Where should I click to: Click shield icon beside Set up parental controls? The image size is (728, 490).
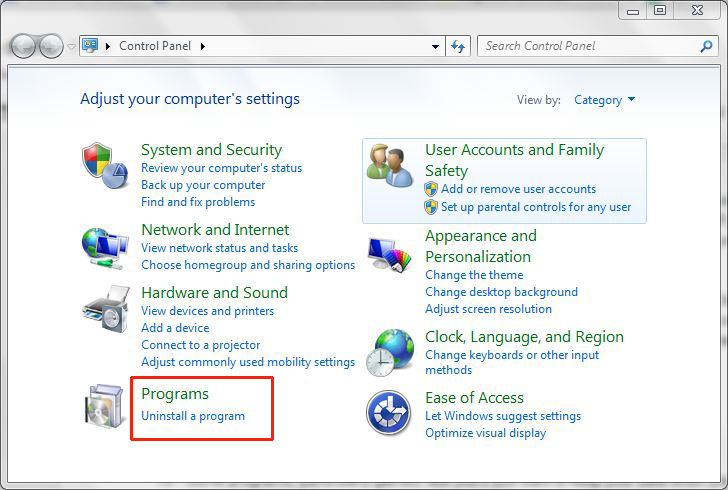431,207
